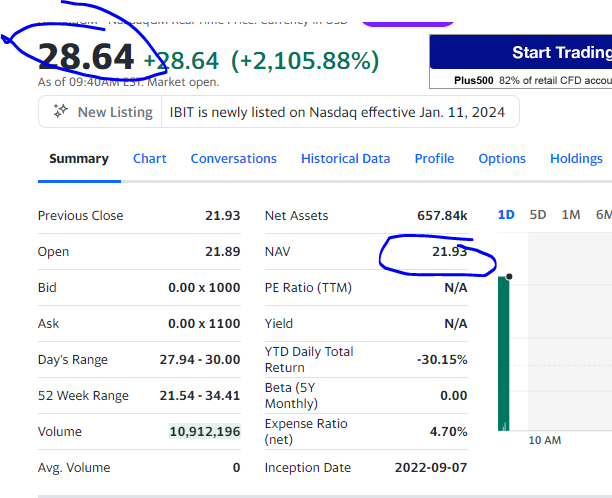Click the Open value 21.89

222,251
